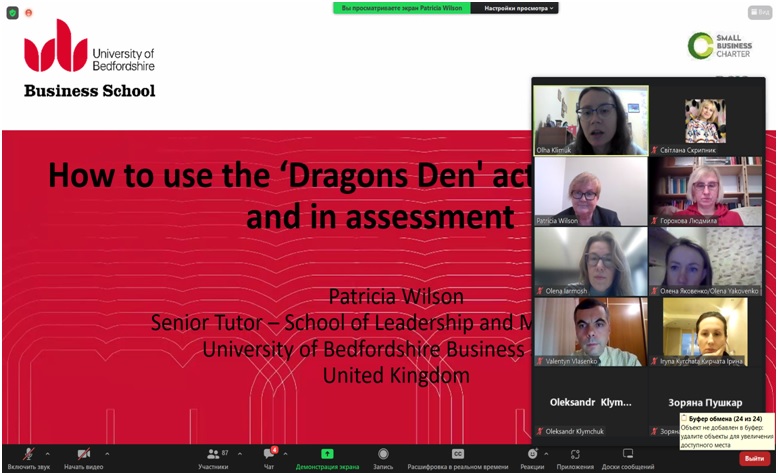Open the Чат chat panel

(269, 458)
